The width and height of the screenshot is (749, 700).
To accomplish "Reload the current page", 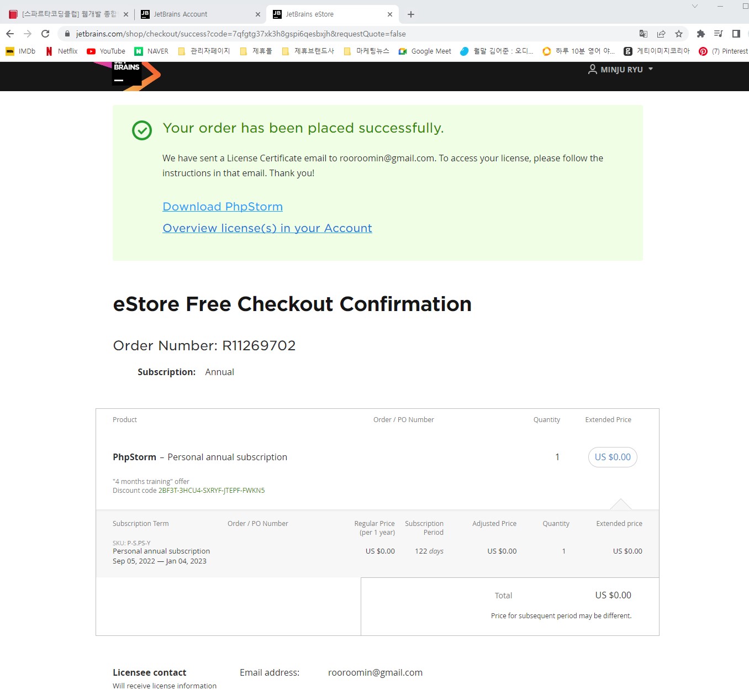I will pyautogui.click(x=45, y=34).
